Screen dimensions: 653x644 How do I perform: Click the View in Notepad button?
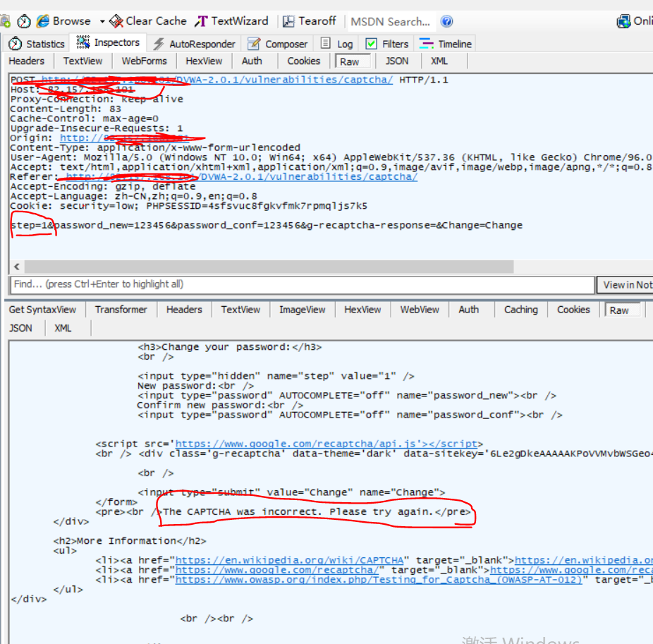[625, 285]
